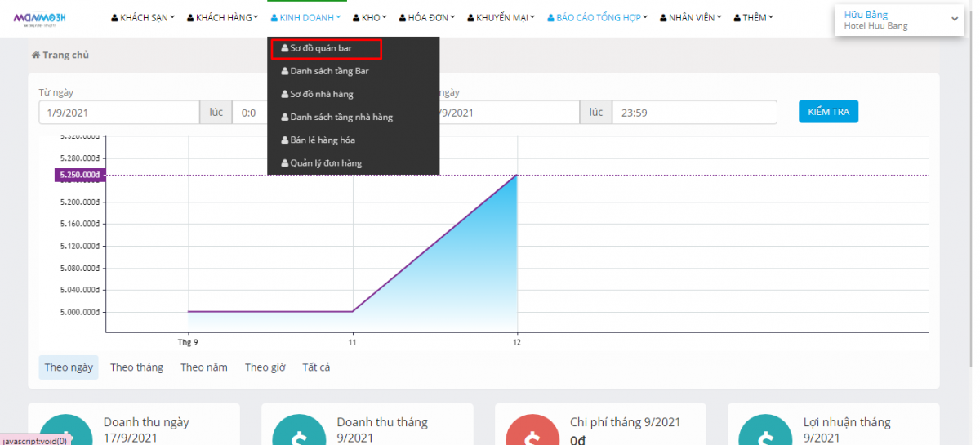Click the user icon next to Bán lẻ hàng hóa

pos(285,140)
